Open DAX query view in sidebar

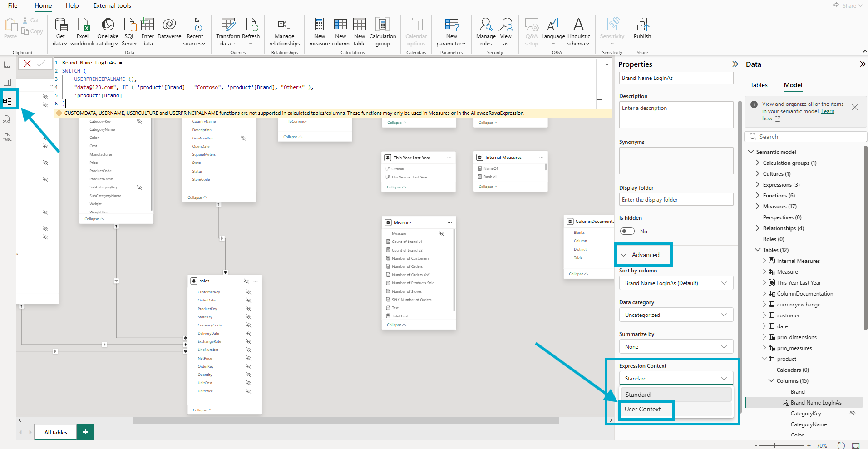[7, 119]
